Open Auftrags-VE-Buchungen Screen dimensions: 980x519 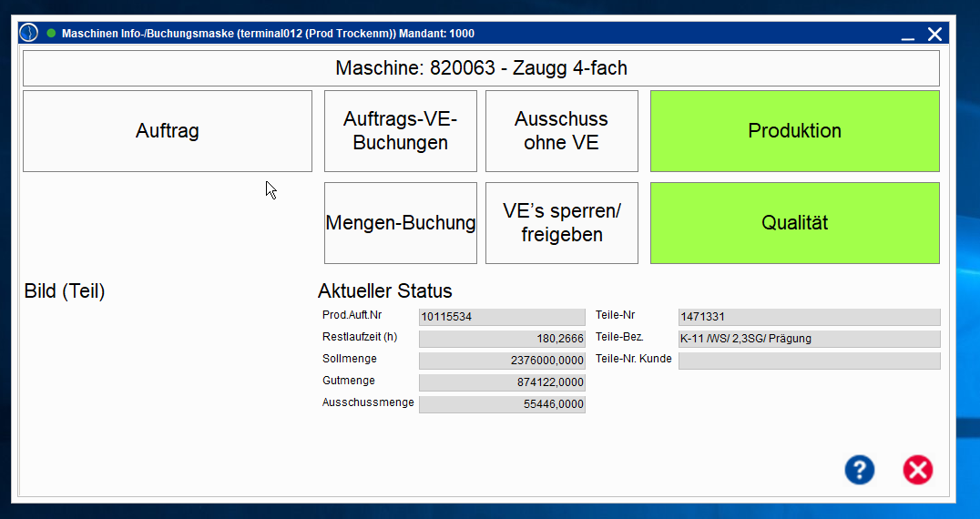[x=400, y=131]
